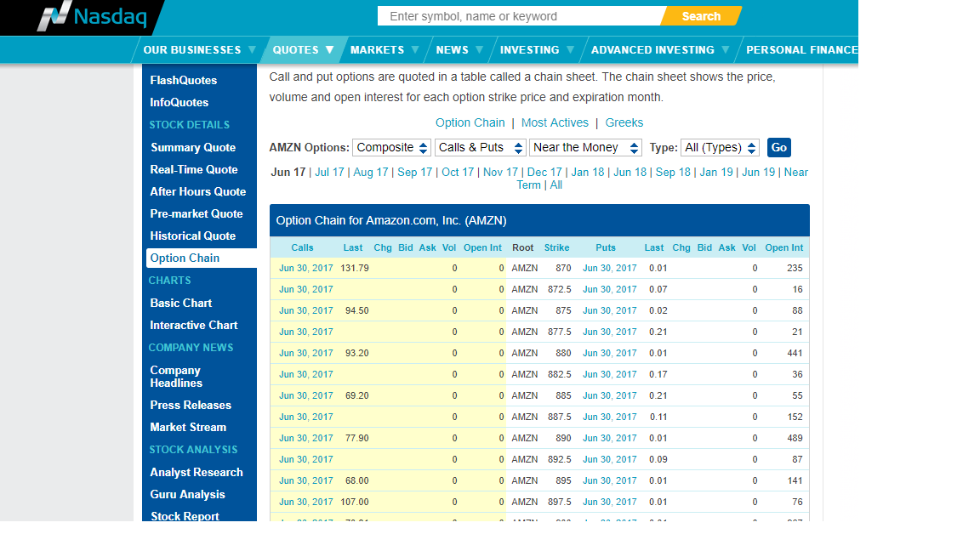Select the Jun 19 expiration
This screenshot has width=980, height=551.
click(758, 173)
